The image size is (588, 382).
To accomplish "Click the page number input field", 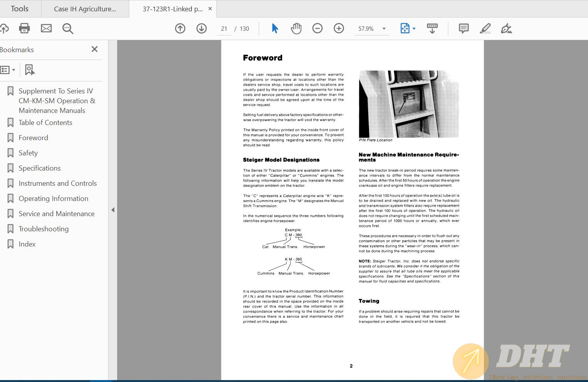I will (224, 29).
